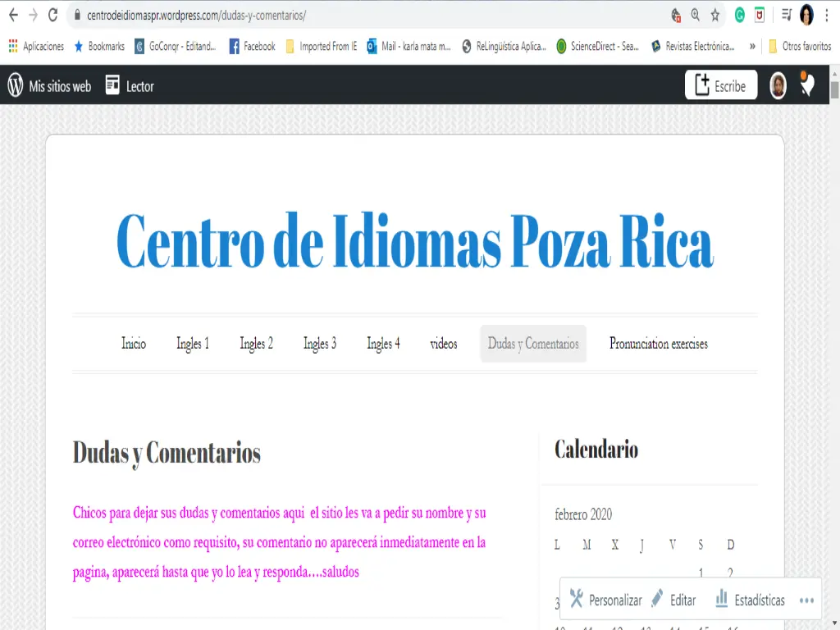Open the Facebook bookmark
The image size is (840, 630).
253,46
